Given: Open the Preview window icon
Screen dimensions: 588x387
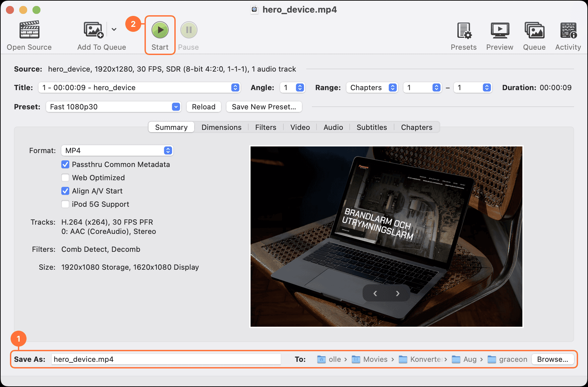Looking at the screenshot, I should [x=500, y=30].
